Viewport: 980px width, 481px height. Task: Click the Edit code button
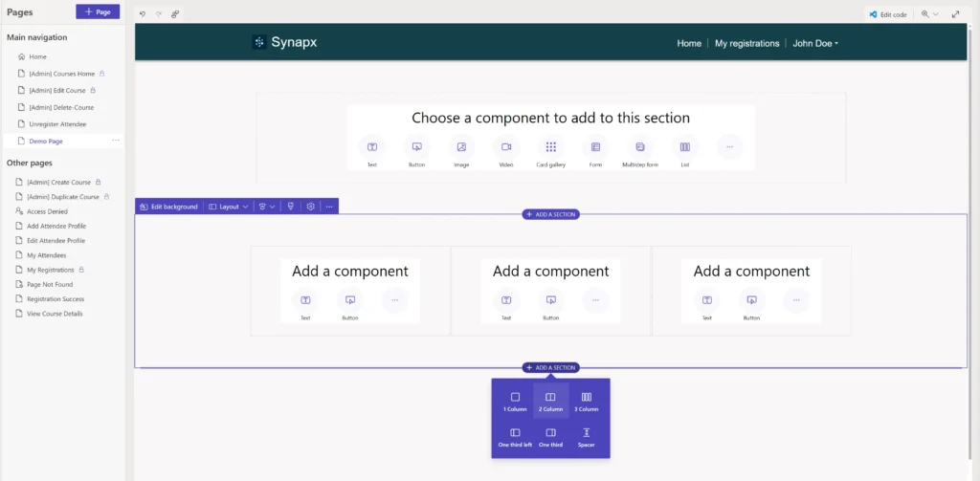[x=886, y=14]
